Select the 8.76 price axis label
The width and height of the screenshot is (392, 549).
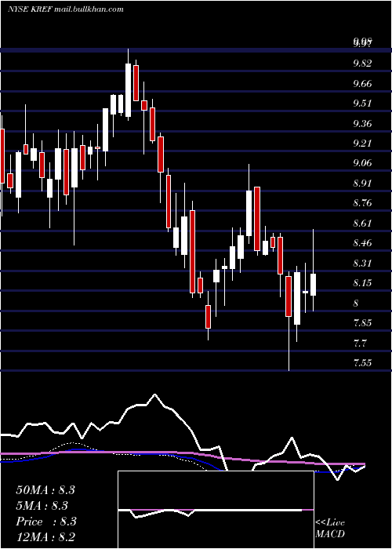click(x=362, y=203)
